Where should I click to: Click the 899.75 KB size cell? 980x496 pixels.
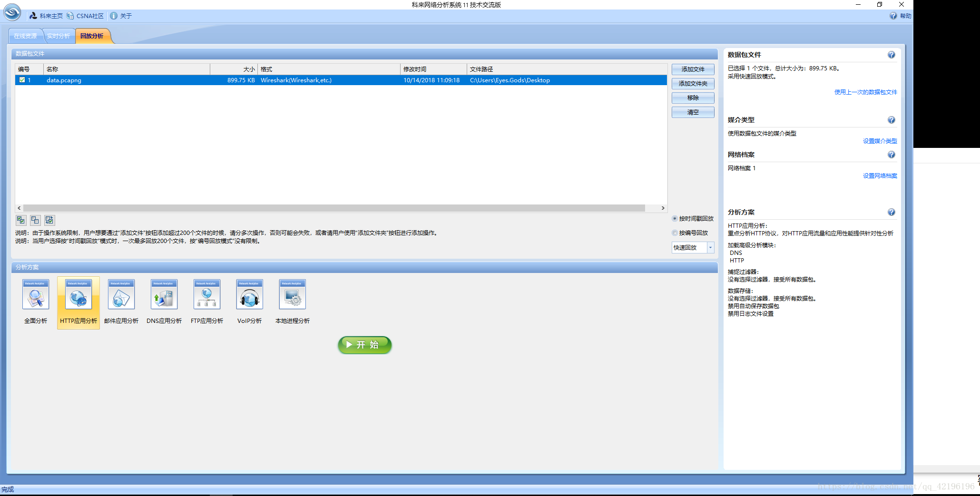click(x=241, y=80)
